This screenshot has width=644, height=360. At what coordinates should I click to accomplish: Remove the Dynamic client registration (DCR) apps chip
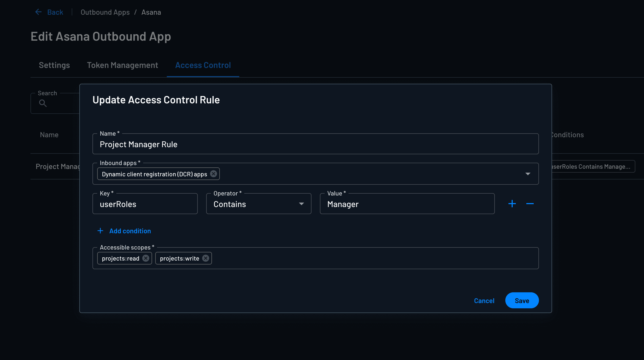coord(214,174)
